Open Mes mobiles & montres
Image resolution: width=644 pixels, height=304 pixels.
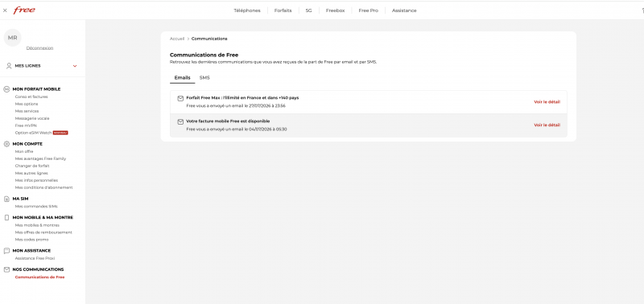37,225
